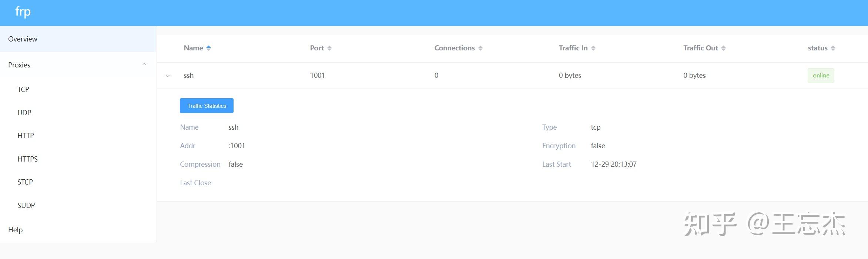Image resolution: width=868 pixels, height=259 pixels.
Task: Sort by Traffic Out arrows
Action: point(724,48)
